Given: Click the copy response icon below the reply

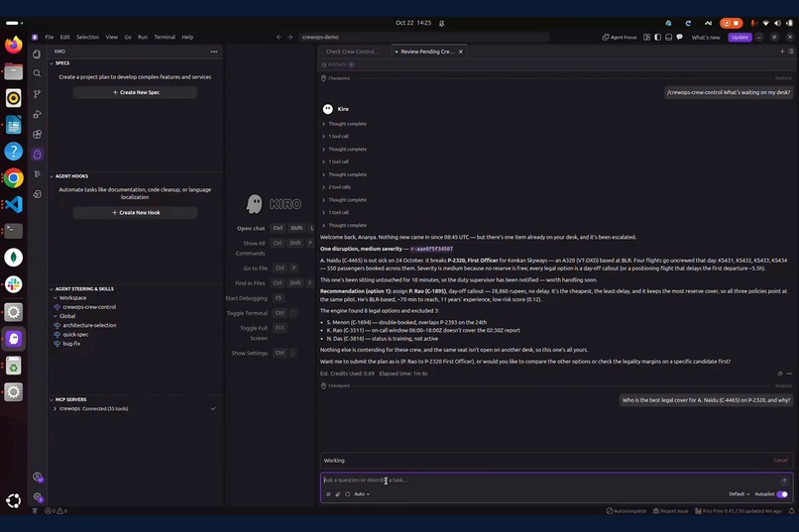Looking at the screenshot, I should tap(779, 373).
